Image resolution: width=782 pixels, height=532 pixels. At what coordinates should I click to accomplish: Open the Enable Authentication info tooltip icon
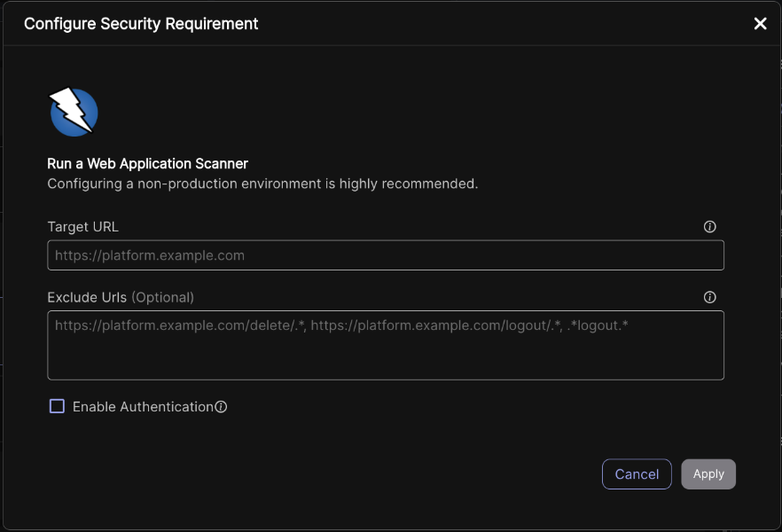point(222,407)
